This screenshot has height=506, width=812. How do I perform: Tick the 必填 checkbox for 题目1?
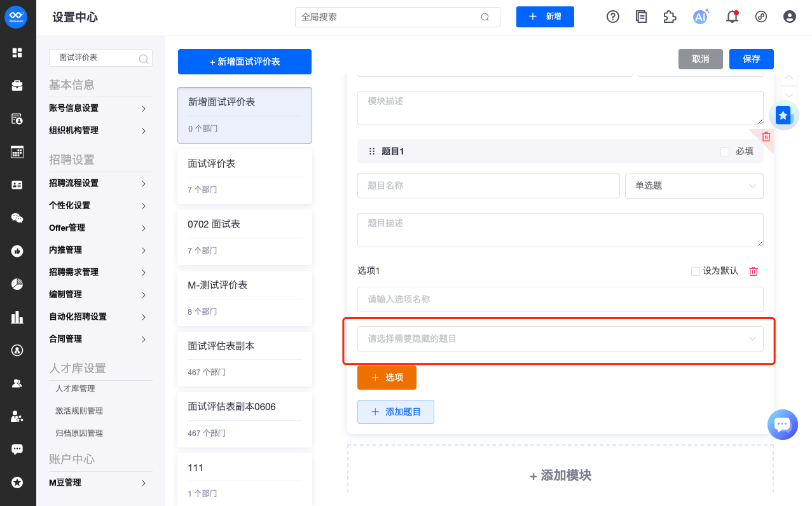pos(725,151)
